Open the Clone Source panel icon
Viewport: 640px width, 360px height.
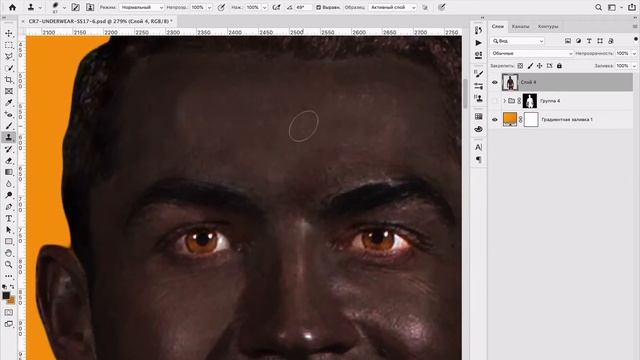point(478,98)
